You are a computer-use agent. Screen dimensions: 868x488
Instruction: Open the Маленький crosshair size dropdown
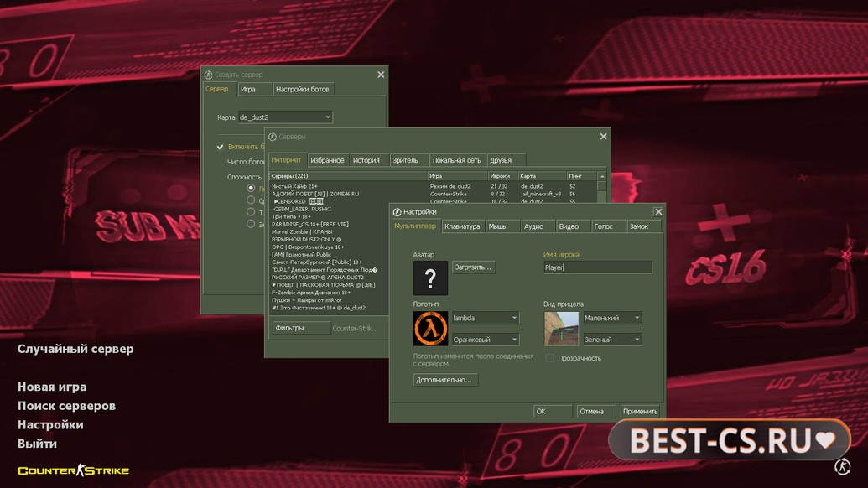[612, 318]
